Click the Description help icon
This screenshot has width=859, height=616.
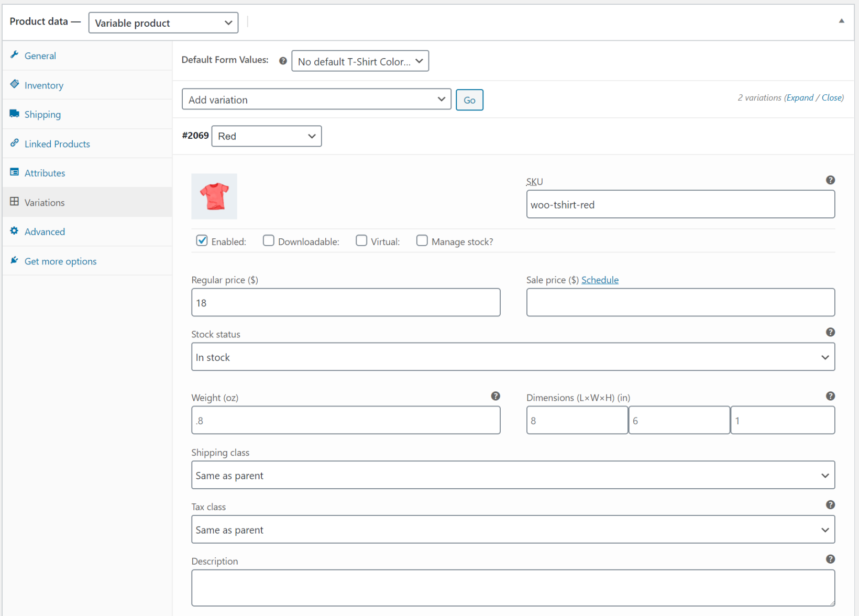830,559
